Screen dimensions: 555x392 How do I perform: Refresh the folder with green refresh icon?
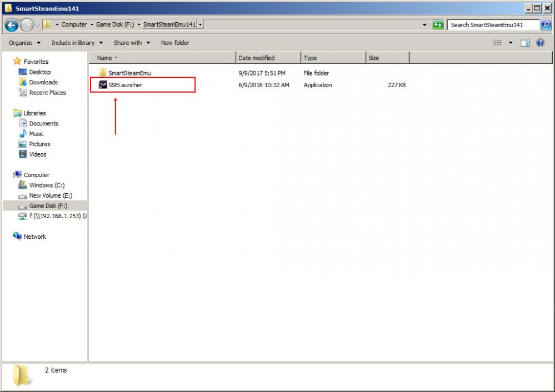point(438,25)
